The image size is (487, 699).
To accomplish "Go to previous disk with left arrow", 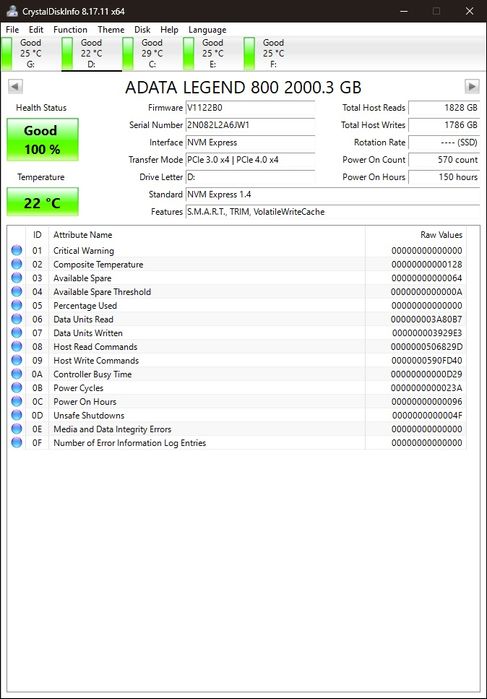I will point(15,86).
